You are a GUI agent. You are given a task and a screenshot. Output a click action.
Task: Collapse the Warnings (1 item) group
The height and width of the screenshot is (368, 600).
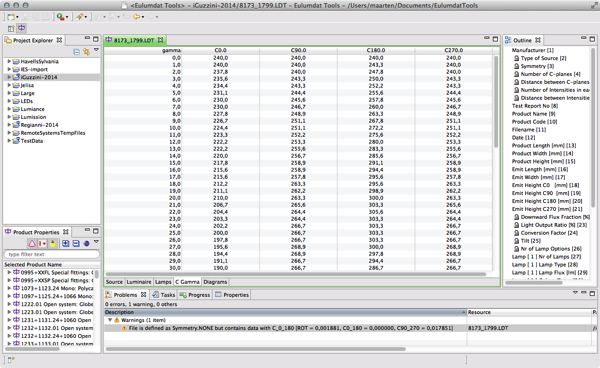pyautogui.click(x=110, y=320)
